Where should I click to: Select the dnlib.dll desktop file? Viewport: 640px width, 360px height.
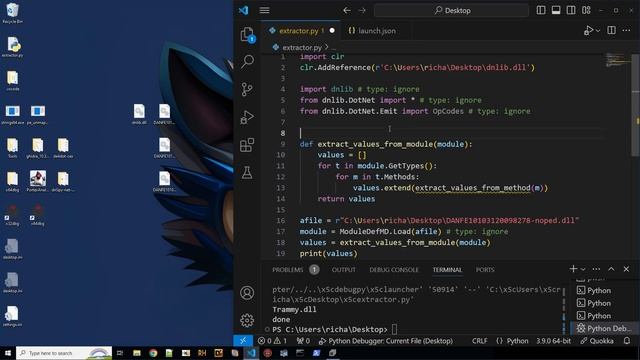tap(139, 114)
